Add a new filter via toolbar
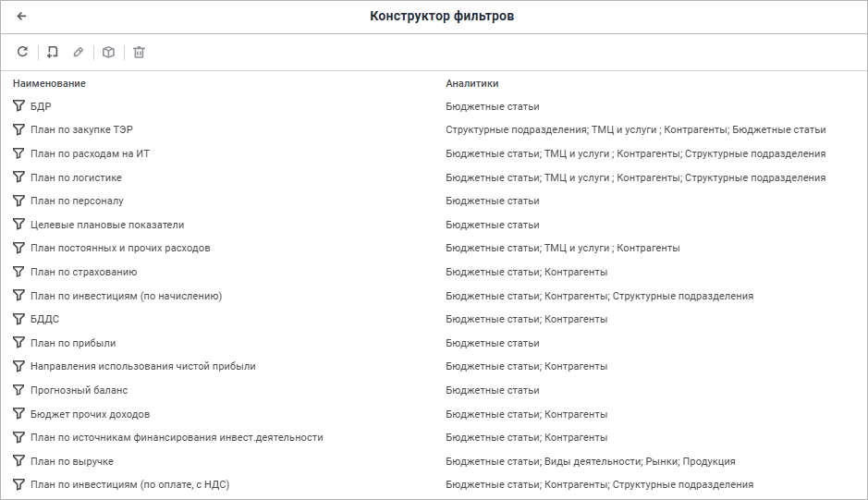Screen dimensions: 868x500 51,52
